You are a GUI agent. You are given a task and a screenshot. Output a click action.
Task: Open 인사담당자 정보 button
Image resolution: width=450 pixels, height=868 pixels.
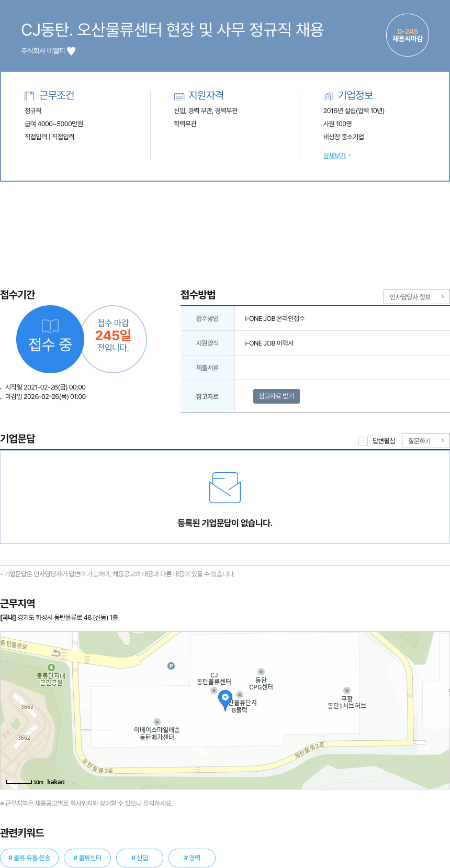tap(417, 297)
